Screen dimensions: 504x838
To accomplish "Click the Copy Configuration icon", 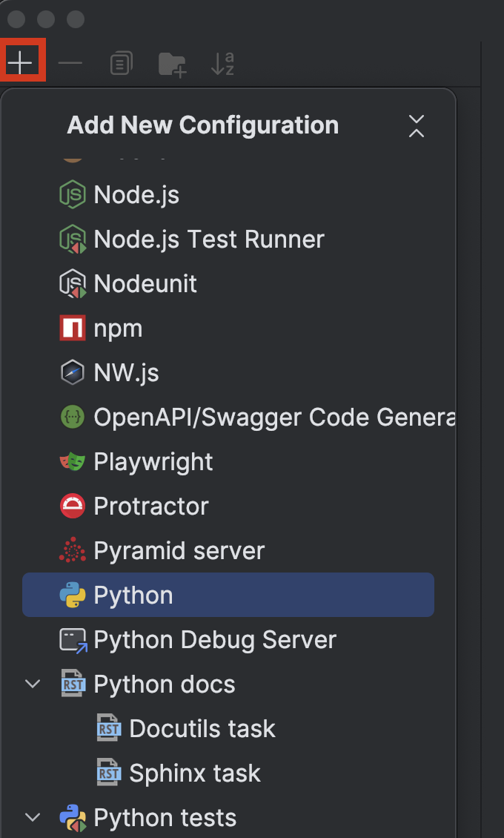I will (x=122, y=63).
